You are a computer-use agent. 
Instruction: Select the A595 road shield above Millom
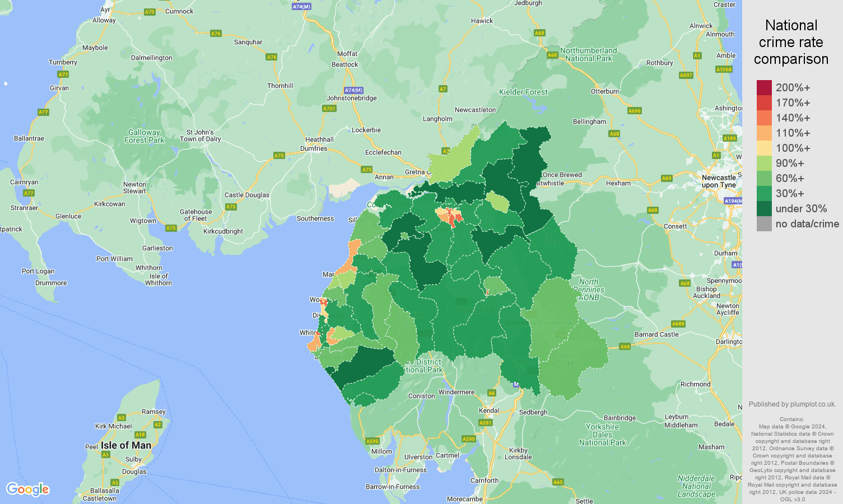(372, 441)
